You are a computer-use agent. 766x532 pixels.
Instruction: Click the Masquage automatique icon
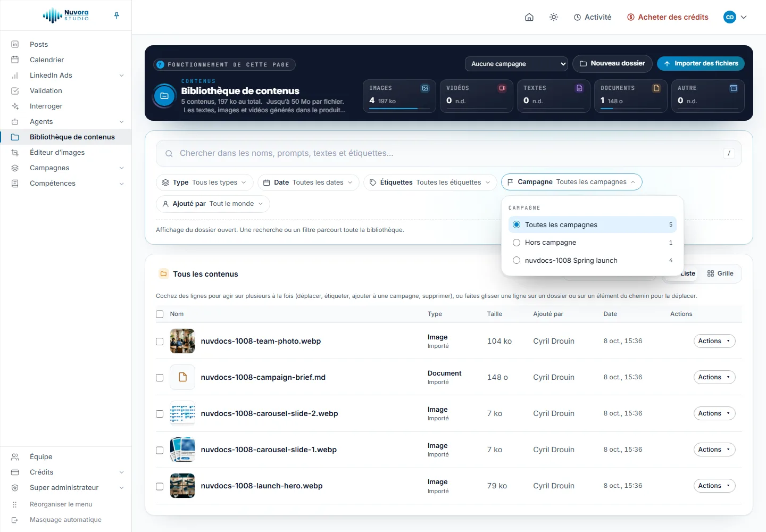[15, 520]
